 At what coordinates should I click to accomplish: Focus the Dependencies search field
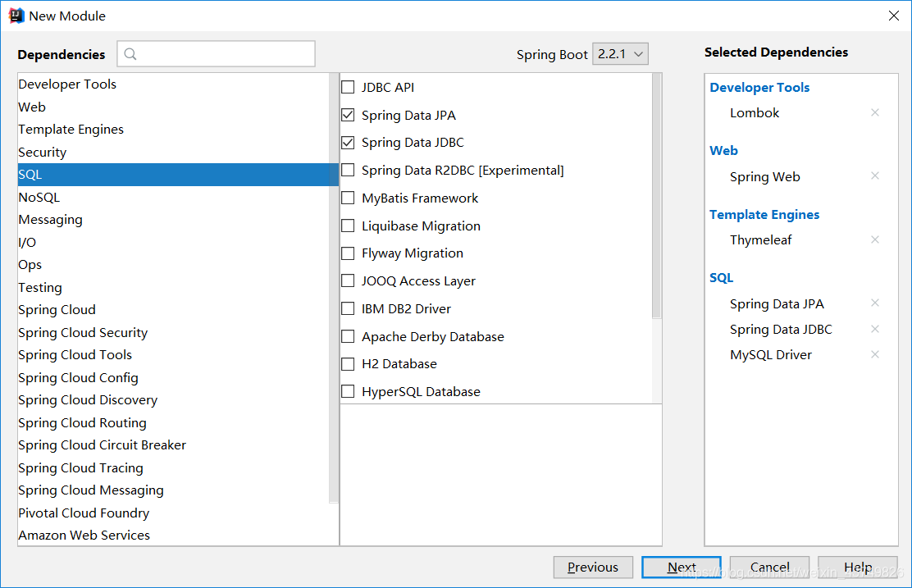[216, 53]
